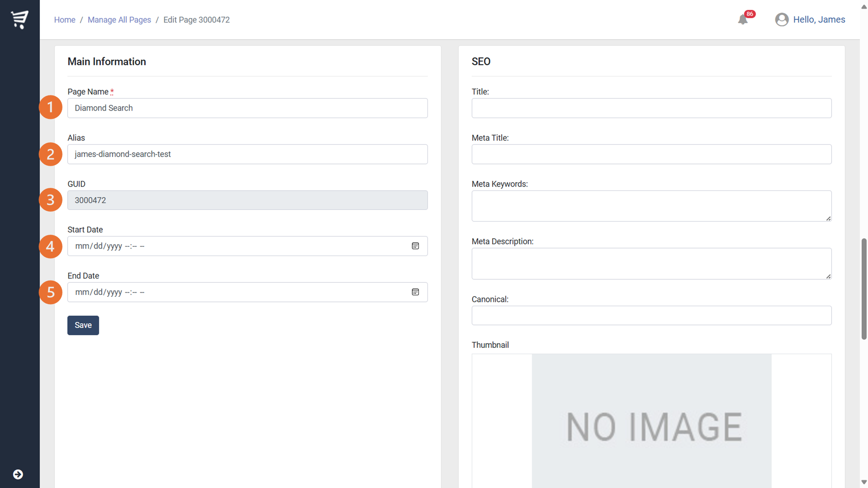Open the End Date calendar picker
Viewport: 868px width, 488px height.
pos(415,292)
